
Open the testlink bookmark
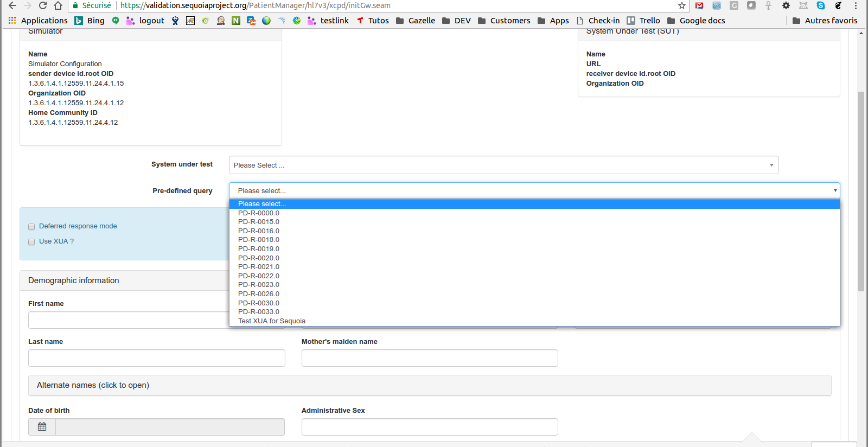pos(328,21)
